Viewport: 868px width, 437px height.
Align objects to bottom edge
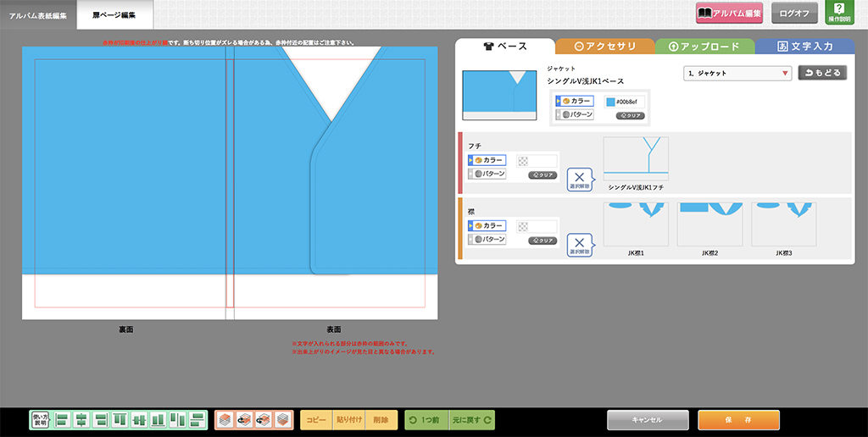coord(159,420)
